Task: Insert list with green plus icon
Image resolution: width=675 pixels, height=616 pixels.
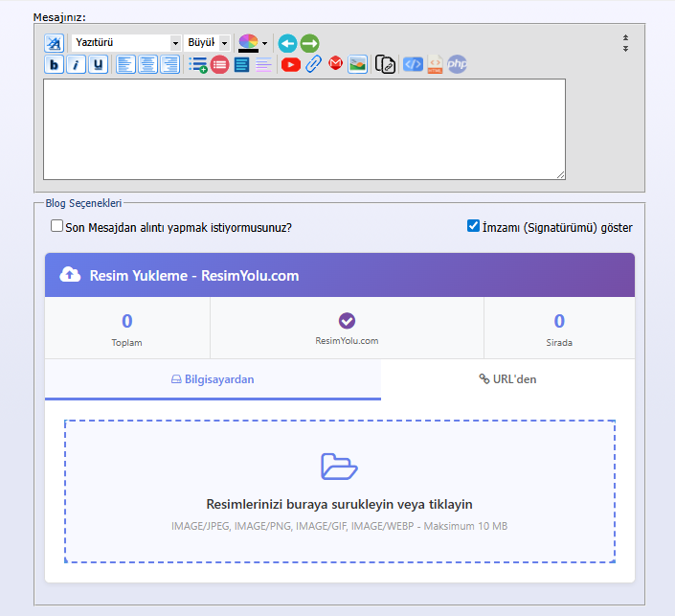Action: [198, 64]
